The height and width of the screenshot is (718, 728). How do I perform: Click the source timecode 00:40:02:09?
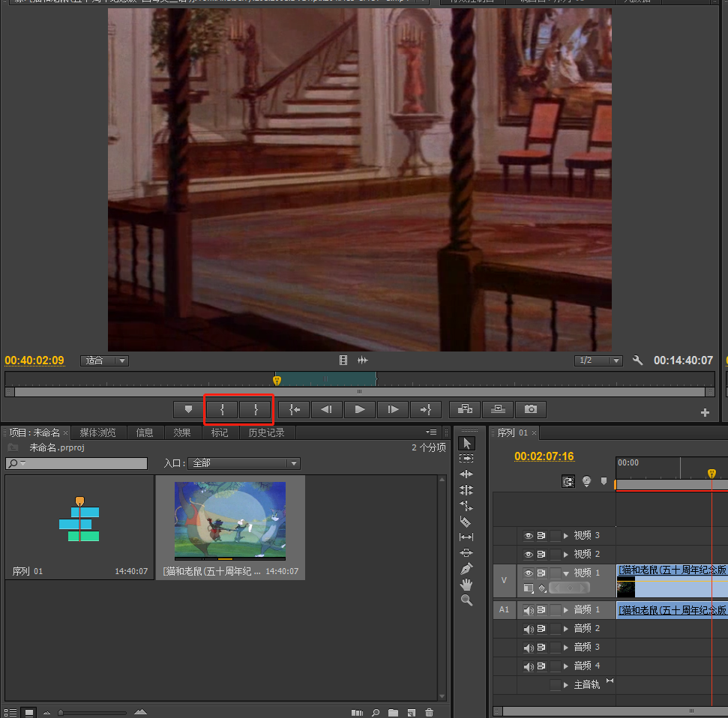point(34,360)
